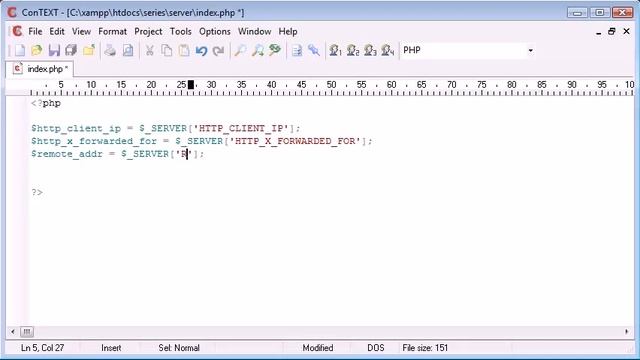Click ruler at column 50 mark
The width and height of the screenshot is (640, 360).
coord(331,85)
